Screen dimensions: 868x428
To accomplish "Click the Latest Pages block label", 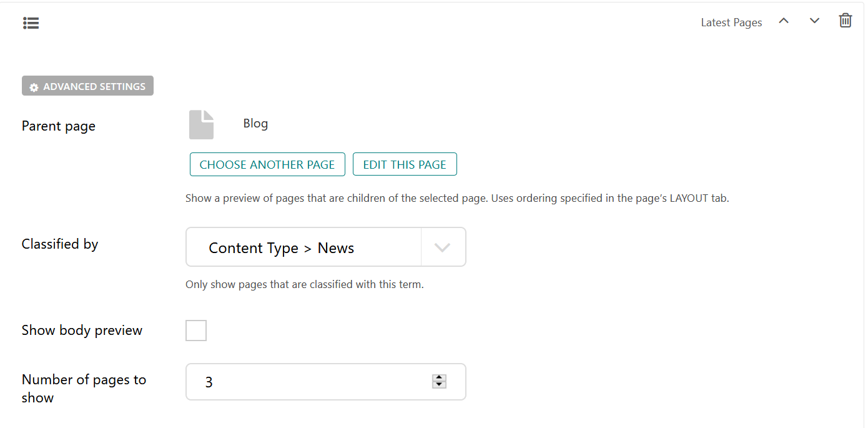I will coord(731,22).
